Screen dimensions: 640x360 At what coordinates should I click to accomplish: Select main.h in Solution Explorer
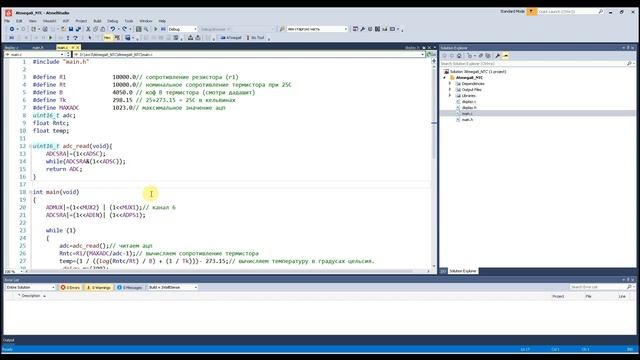(x=467, y=120)
